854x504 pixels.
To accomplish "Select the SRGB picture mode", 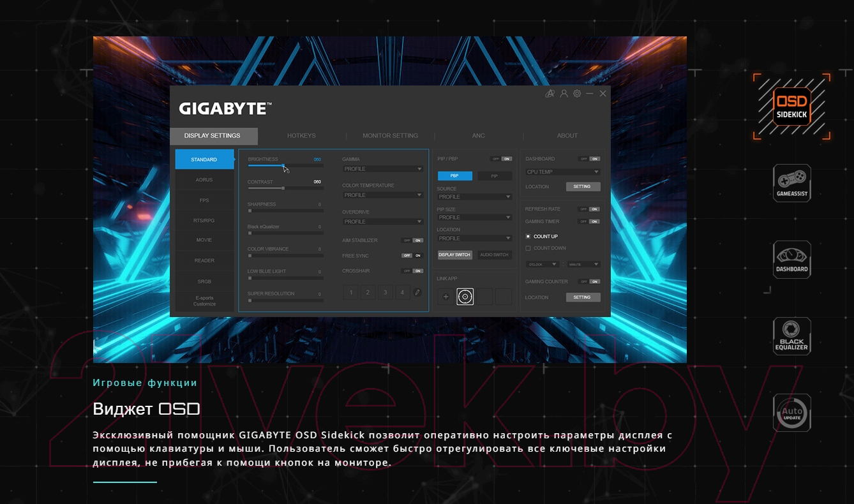I will click(x=204, y=281).
